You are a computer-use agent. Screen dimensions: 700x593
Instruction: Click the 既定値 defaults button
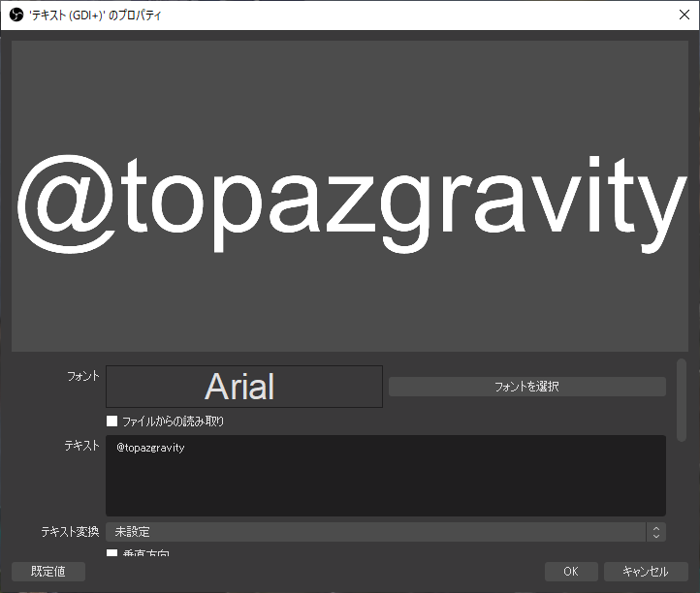(x=48, y=572)
